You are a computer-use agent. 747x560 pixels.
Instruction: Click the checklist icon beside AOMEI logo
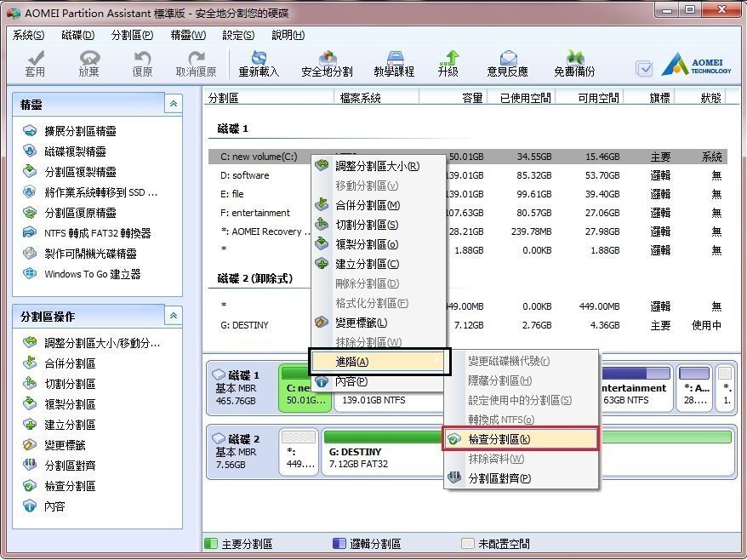[645, 69]
